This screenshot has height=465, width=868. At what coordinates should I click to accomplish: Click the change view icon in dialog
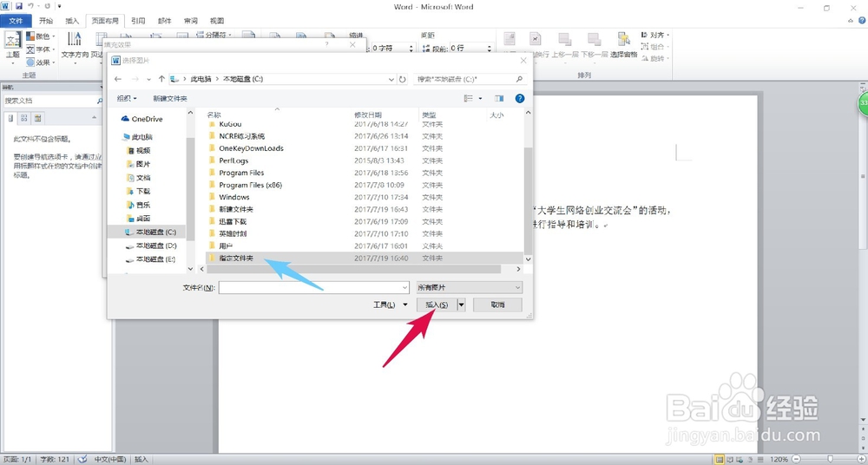469,99
